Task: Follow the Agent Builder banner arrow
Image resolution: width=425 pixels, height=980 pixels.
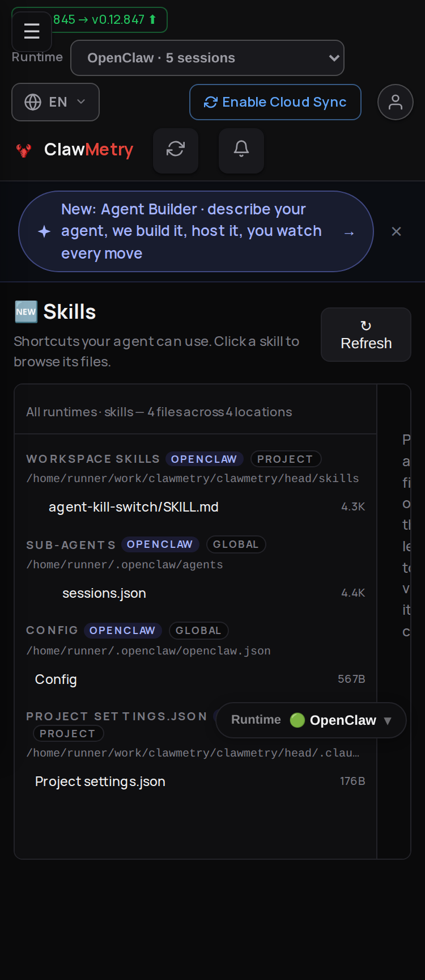Action: click(349, 233)
